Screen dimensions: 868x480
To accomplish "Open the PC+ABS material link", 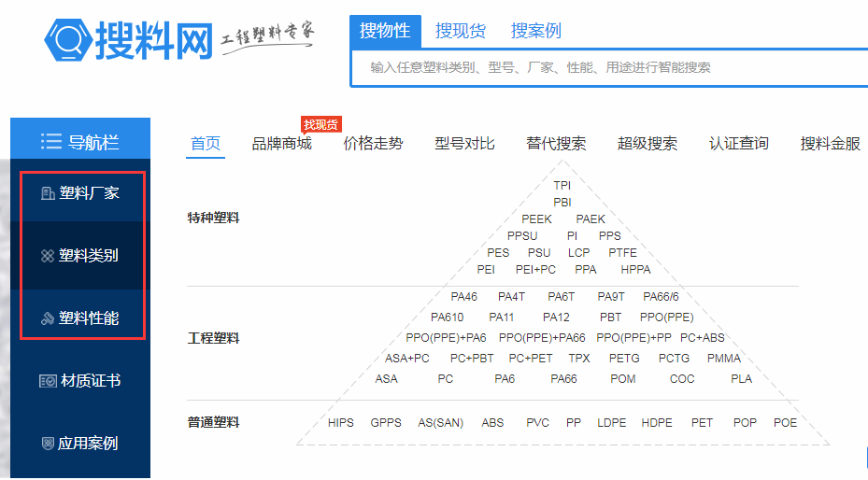I will [702, 338].
